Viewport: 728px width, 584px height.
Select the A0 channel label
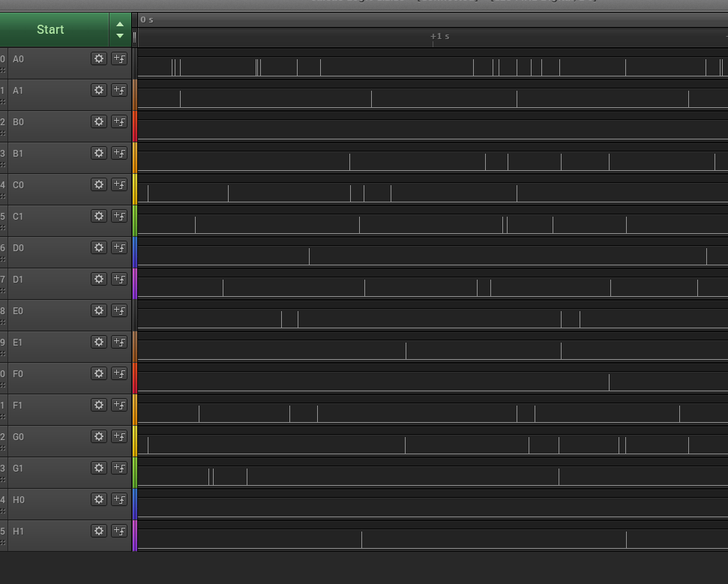click(18, 59)
